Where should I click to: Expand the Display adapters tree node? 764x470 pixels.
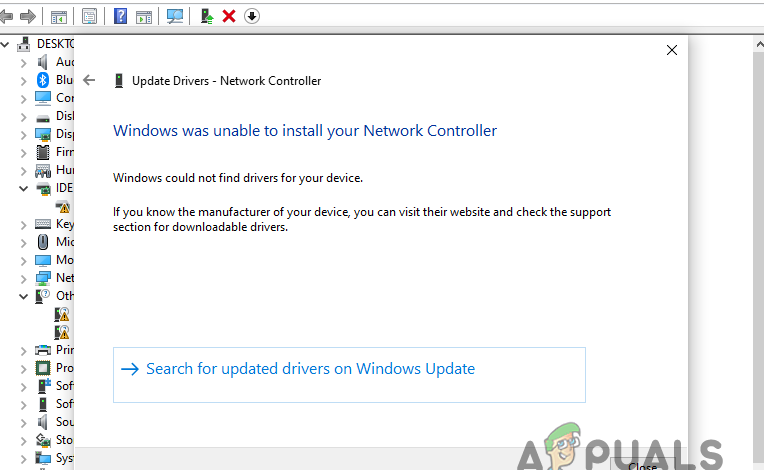(x=23, y=134)
